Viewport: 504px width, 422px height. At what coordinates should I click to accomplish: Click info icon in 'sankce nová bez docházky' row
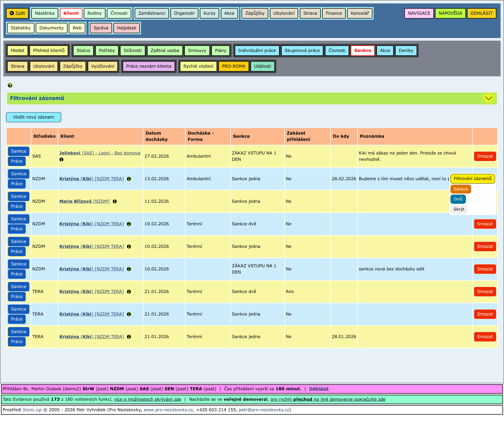tap(129, 269)
